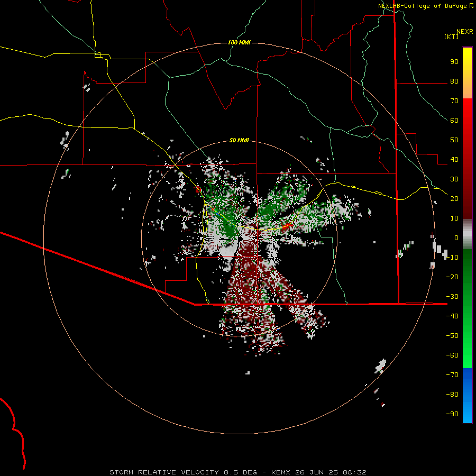This screenshot has width=476, height=476.
Task: Click the -40 value on velocity scale
Action: (452, 316)
